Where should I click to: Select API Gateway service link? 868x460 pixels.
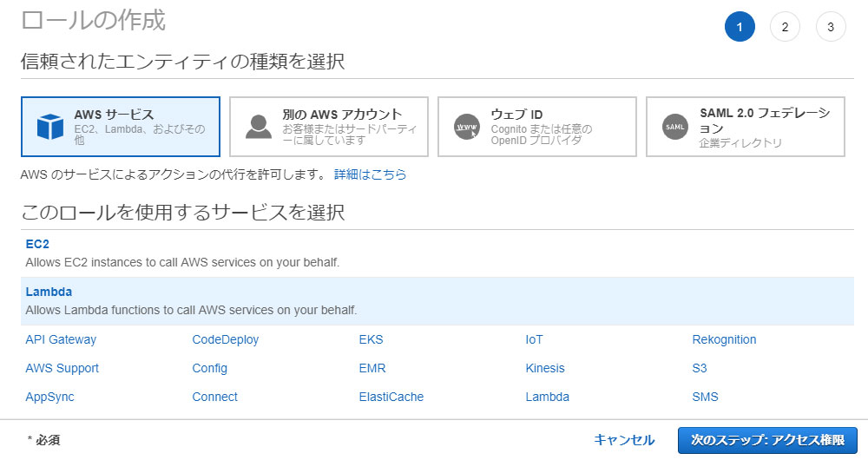(x=61, y=339)
